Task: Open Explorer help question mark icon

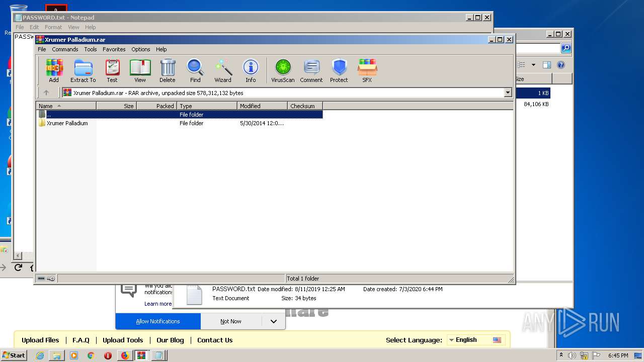Action: tap(561, 65)
